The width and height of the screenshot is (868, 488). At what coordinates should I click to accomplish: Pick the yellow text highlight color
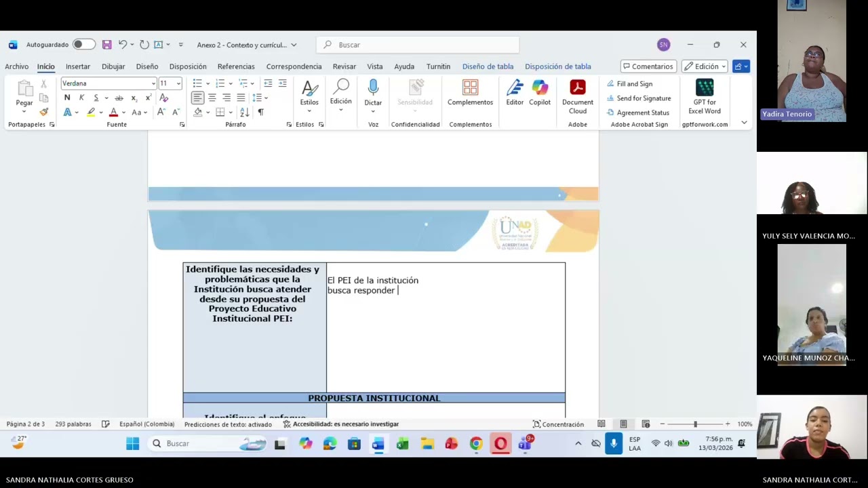point(90,113)
